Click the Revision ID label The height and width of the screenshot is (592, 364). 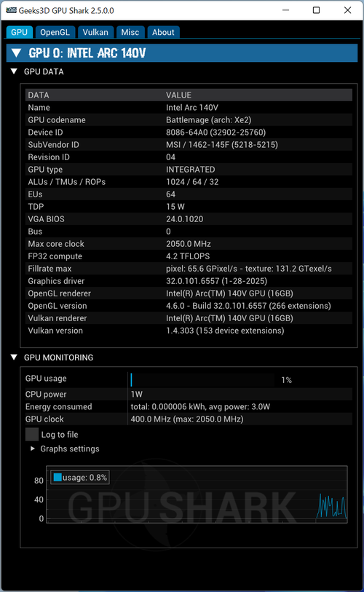[x=49, y=157]
